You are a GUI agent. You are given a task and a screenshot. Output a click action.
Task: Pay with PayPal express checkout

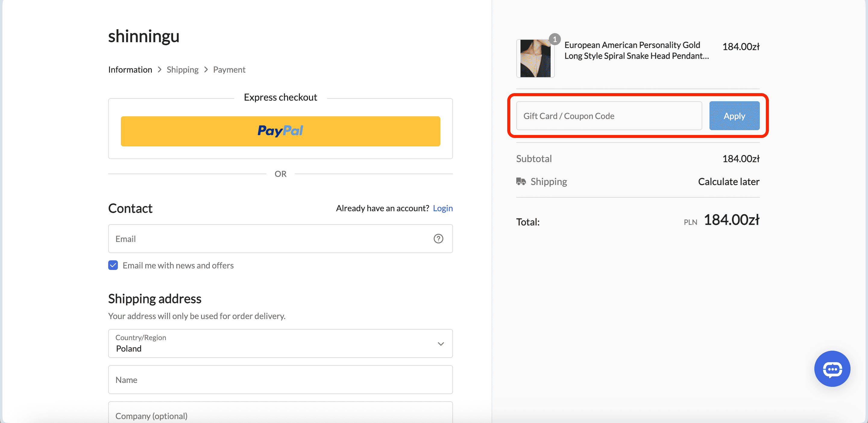(x=280, y=131)
